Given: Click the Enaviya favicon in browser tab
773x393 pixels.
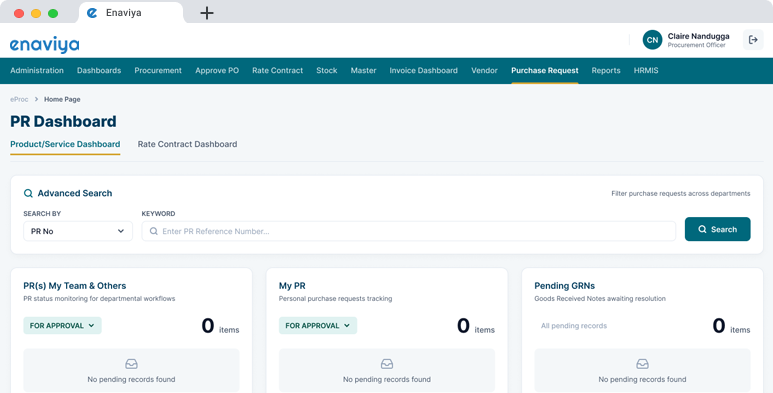Looking at the screenshot, I should tap(92, 13).
